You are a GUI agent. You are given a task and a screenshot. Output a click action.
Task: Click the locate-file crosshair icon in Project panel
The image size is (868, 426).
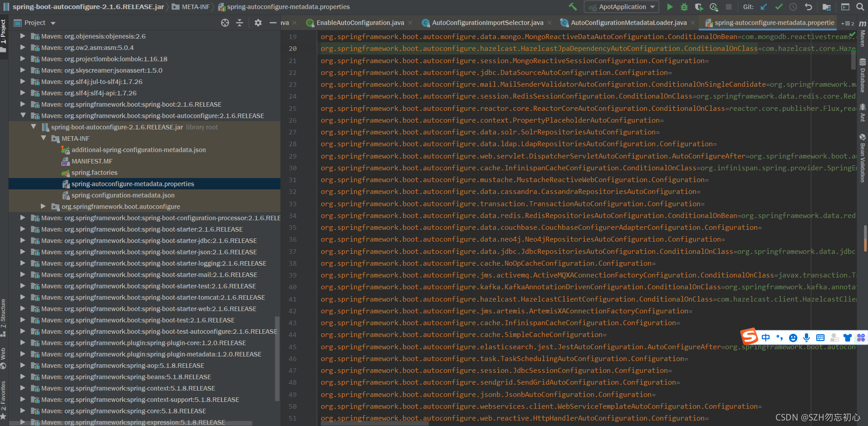point(225,23)
